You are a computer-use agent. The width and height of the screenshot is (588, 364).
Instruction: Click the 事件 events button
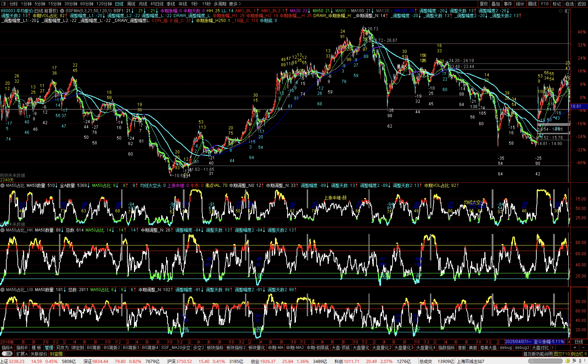coord(508,4)
